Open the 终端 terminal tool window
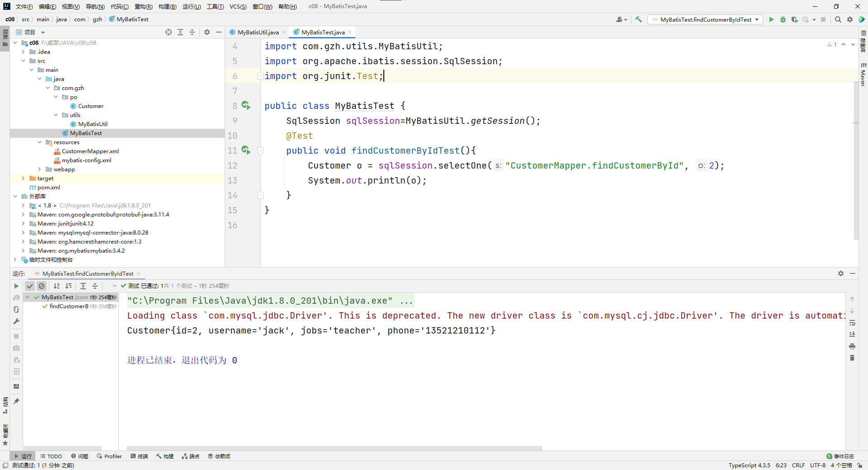The height and width of the screenshot is (470, 868). pos(139,456)
